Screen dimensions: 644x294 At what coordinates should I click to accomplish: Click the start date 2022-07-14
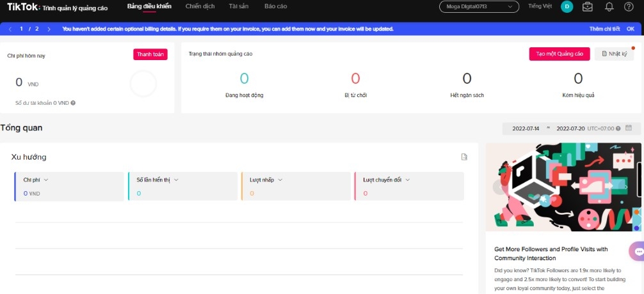click(x=526, y=128)
